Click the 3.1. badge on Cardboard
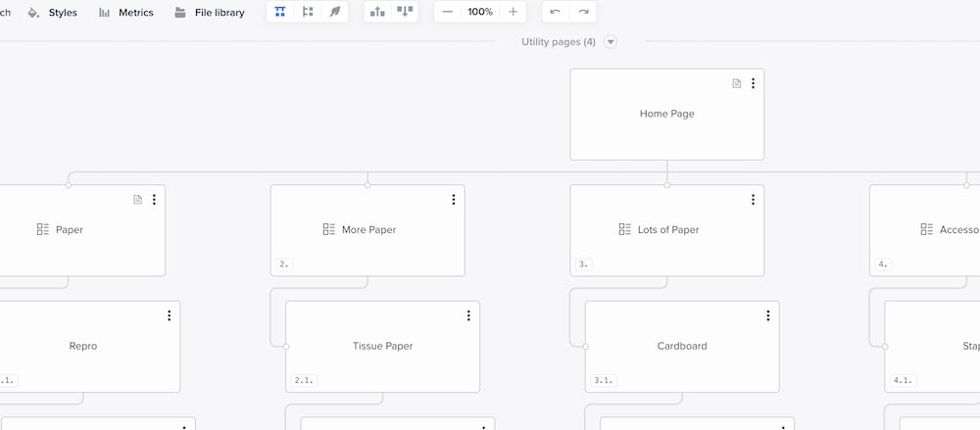Image resolution: width=980 pixels, height=430 pixels. click(603, 381)
